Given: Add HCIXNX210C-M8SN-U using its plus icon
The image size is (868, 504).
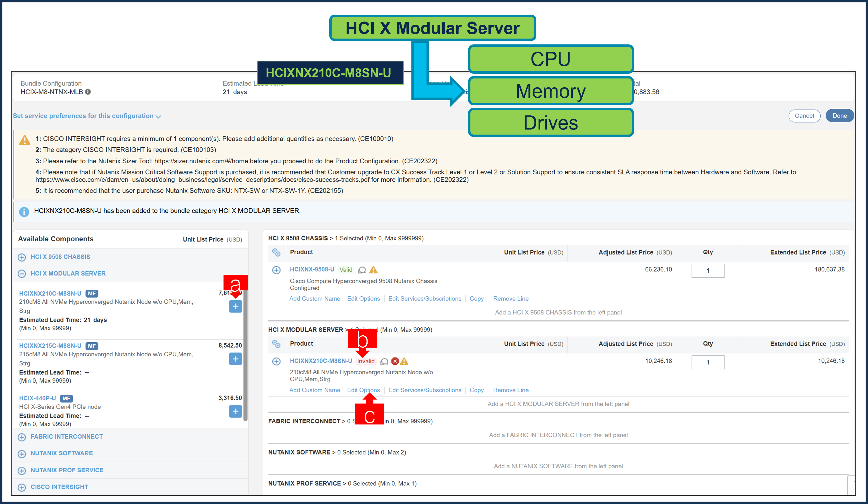Looking at the screenshot, I should click(x=235, y=306).
